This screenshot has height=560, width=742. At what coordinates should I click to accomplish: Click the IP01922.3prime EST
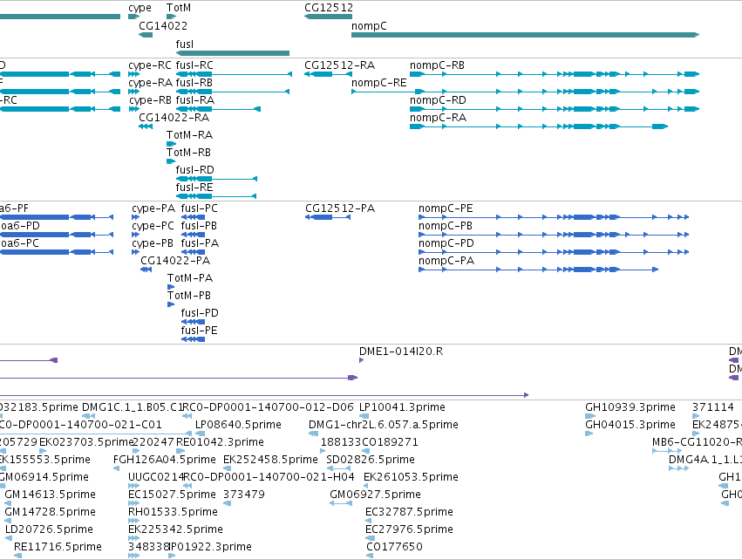(172, 556)
